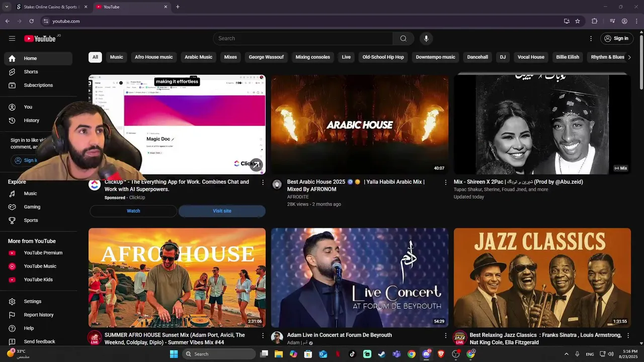Open YouTube Kids in the sidebar

[38, 280]
